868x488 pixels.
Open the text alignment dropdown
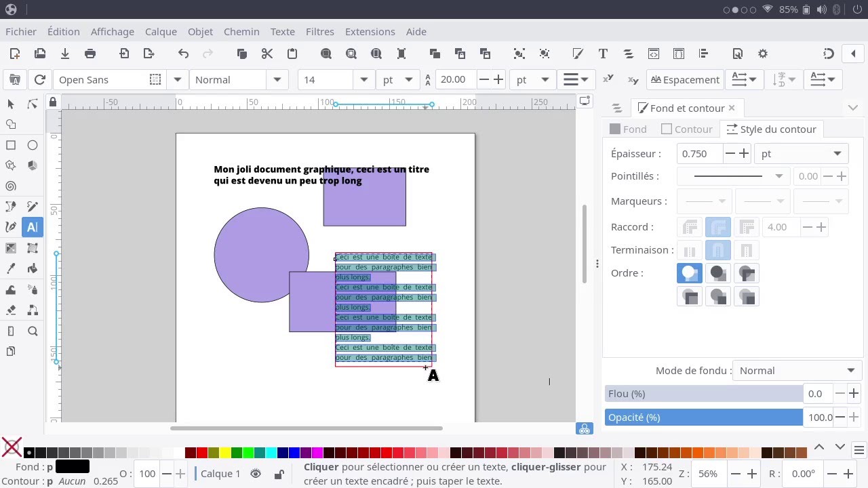pos(576,79)
